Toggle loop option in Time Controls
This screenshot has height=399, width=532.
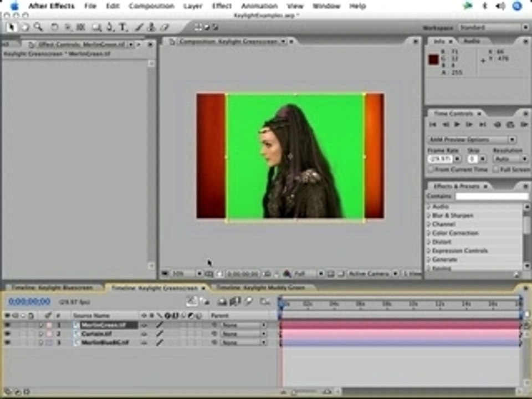click(510, 125)
